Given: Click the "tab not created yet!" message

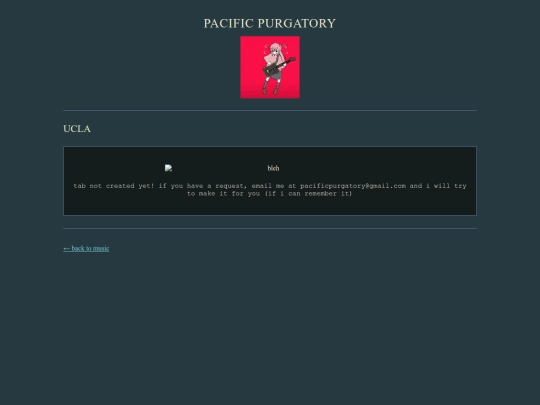Looking at the screenshot, I should [270, 190].
